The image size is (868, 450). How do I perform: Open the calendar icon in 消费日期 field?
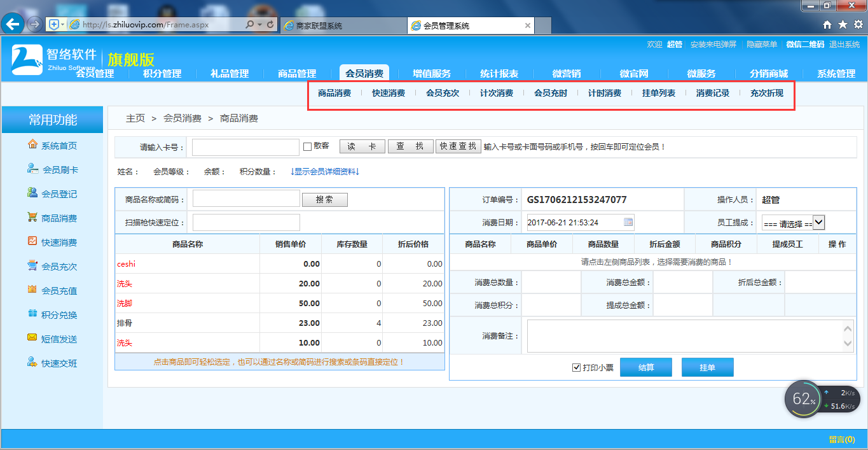628,222
